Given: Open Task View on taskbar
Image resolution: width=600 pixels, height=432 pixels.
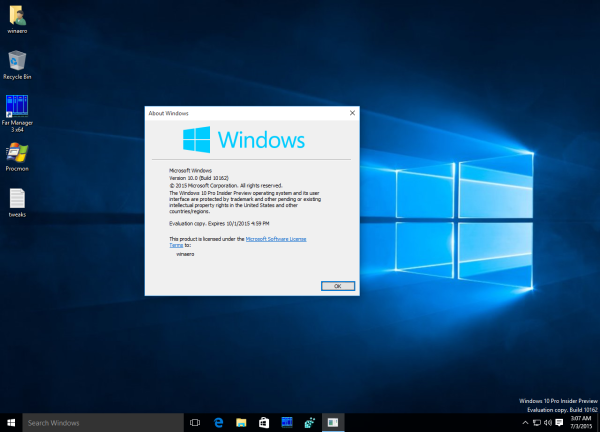Looking at the screenshot, I should coord(195,422).
